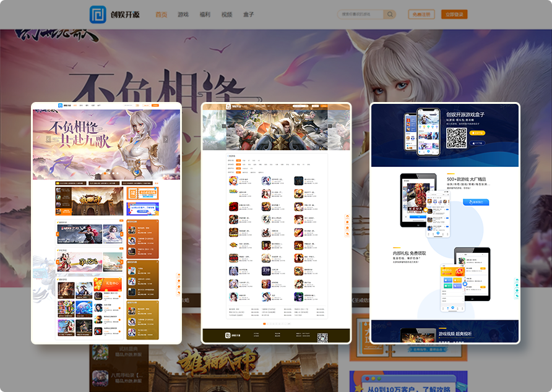Viewport: 552px width, 392px height.
Task: Open the blue promo ad in left preview
Action: (x=142, y=208)
